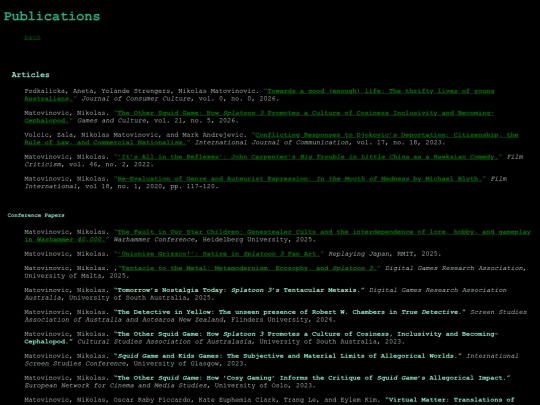
Task: Click the 'Articles' section heading
Action: click(30, 75)
